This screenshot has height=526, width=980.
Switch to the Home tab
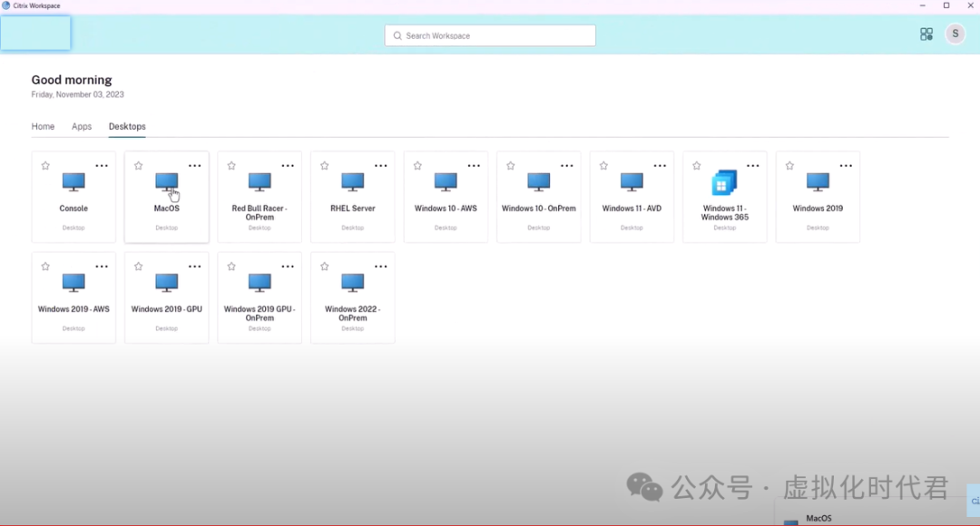44,126
